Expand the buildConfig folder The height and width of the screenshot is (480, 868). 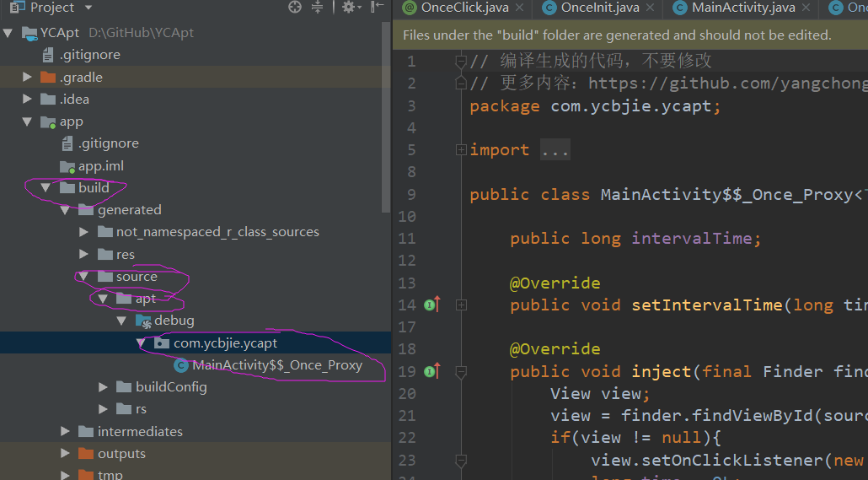point(103,387)
